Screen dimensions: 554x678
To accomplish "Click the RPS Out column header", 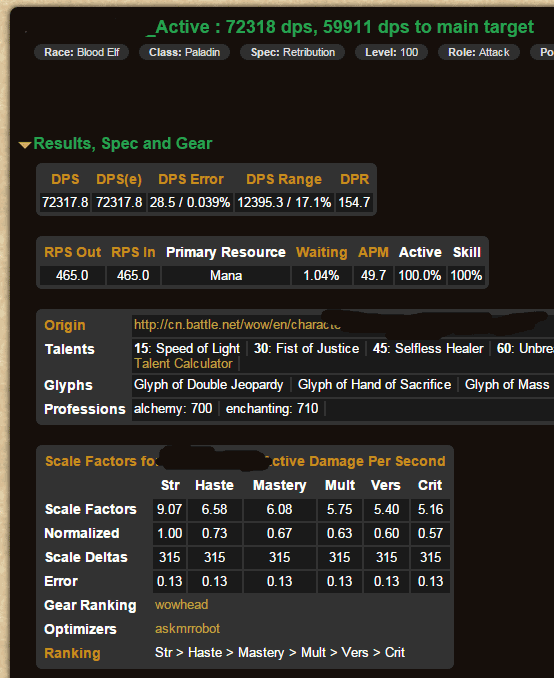I will (x=73, y=252).
